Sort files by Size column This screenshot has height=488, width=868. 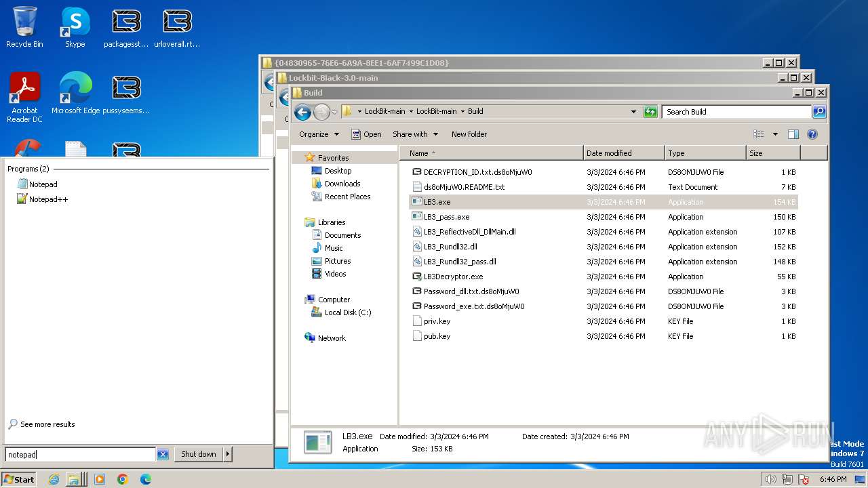pyautogui.click(x=772, y=153)
